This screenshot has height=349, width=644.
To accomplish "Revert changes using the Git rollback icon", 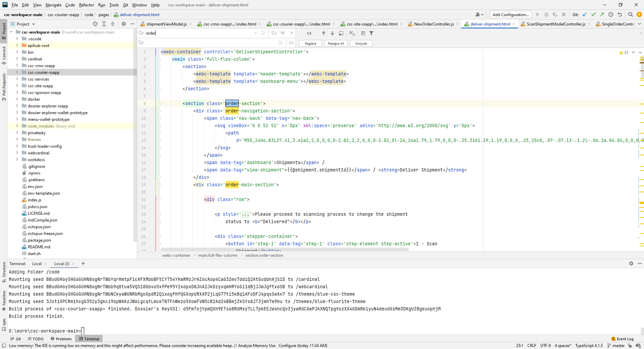I will click(x=620, y=14).
